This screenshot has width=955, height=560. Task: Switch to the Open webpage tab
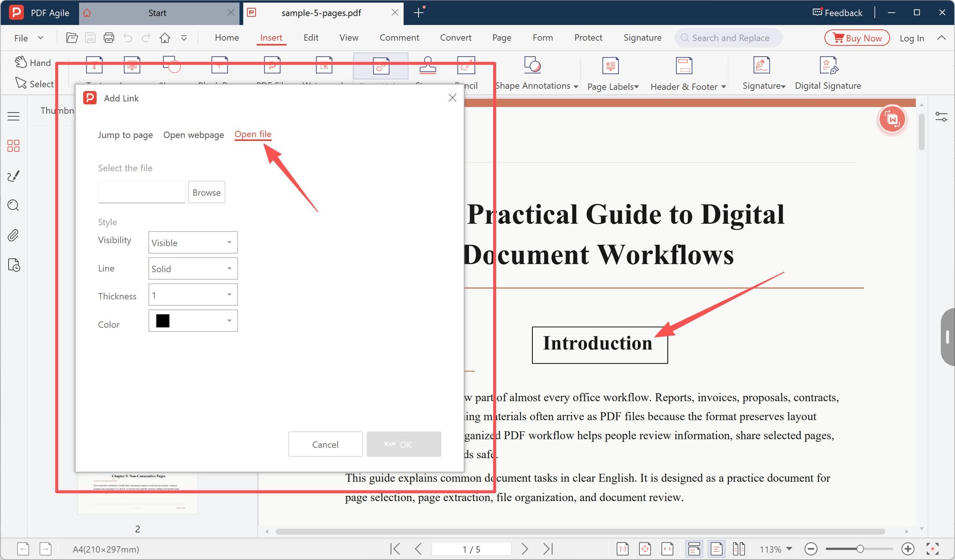point(193,135)
